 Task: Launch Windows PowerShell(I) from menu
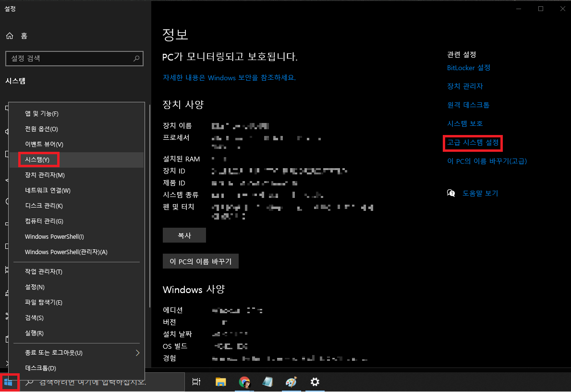click(76, 237)
